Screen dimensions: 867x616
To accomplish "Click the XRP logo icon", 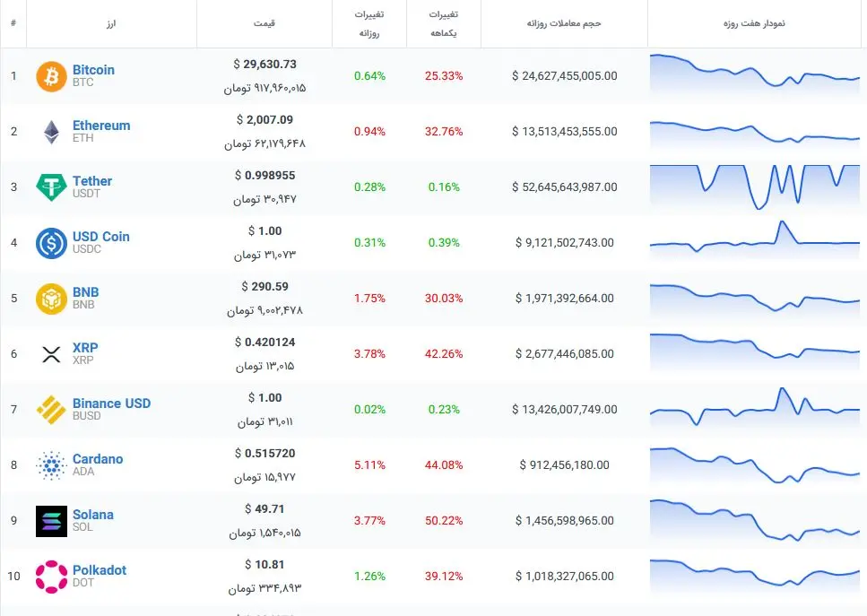I will [x=51, y=354].
